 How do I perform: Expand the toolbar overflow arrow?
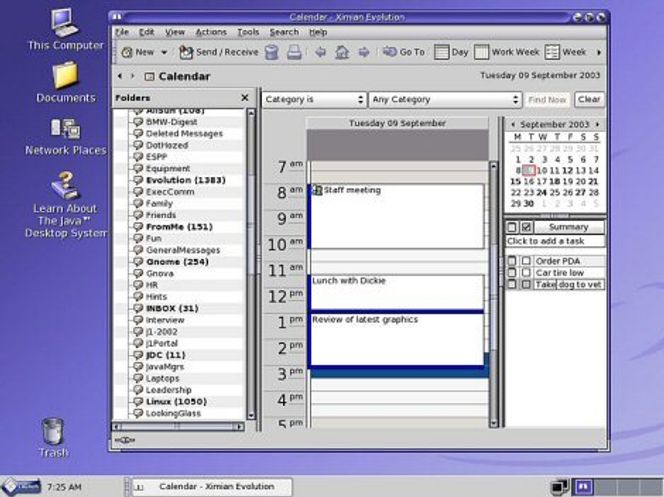(599, 52)
